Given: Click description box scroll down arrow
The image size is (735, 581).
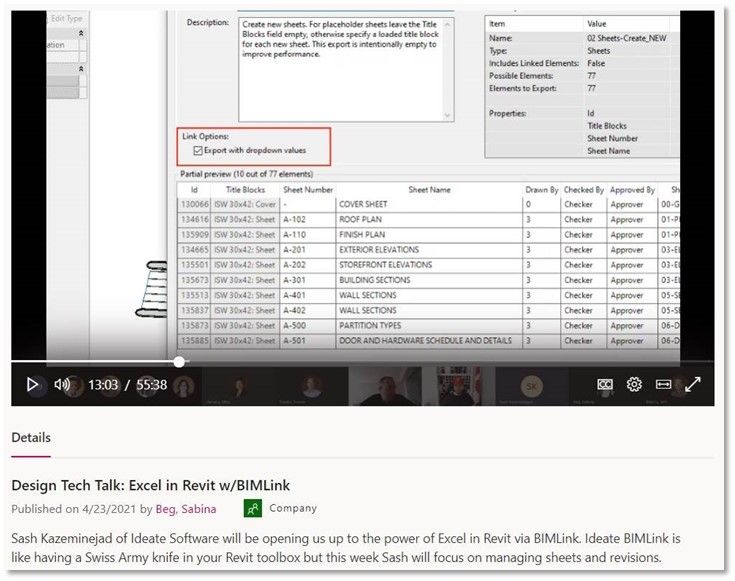Looking at the screenshot, I should pyautogui.click(x=447, y=115).
